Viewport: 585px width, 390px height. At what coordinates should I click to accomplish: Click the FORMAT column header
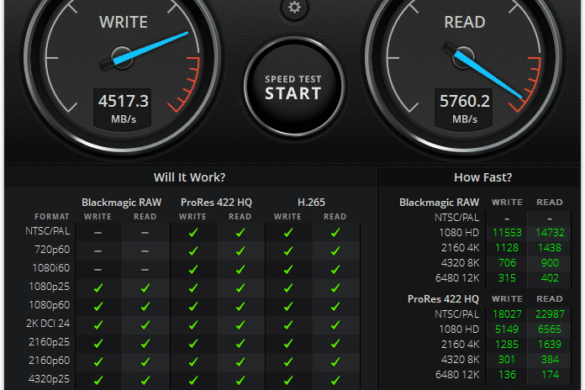point(52,217)
